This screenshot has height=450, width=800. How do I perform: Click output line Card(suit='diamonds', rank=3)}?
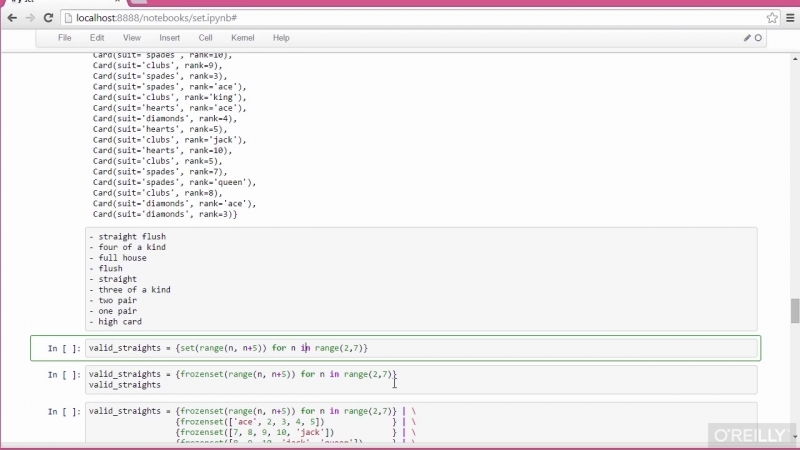[165, 214]
